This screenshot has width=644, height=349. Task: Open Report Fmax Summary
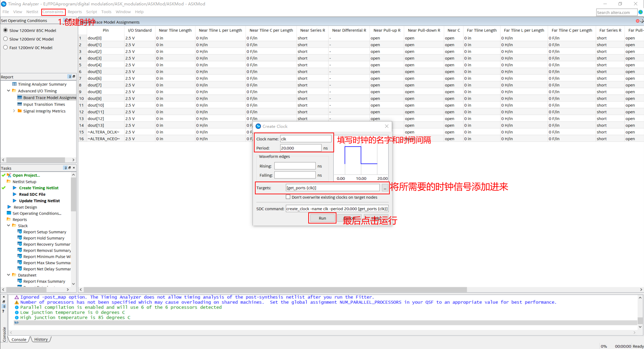pos(44,281)
